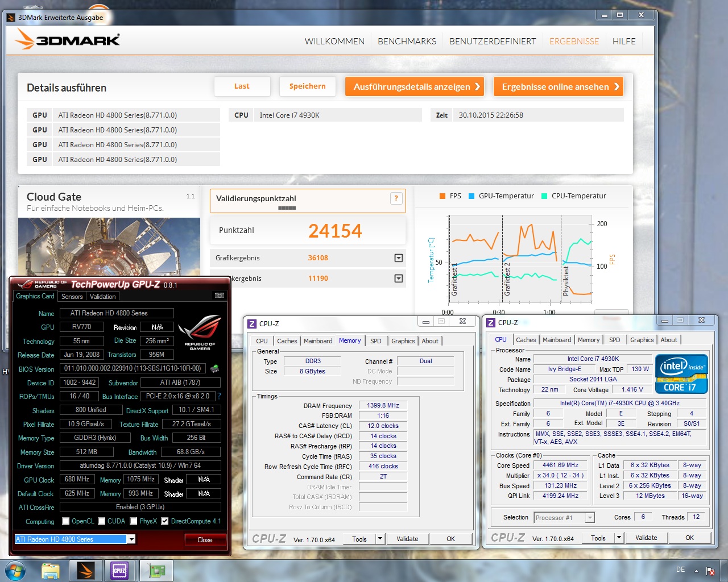Open the BENCHMARKS tab in 3DMark

point(407,41)
